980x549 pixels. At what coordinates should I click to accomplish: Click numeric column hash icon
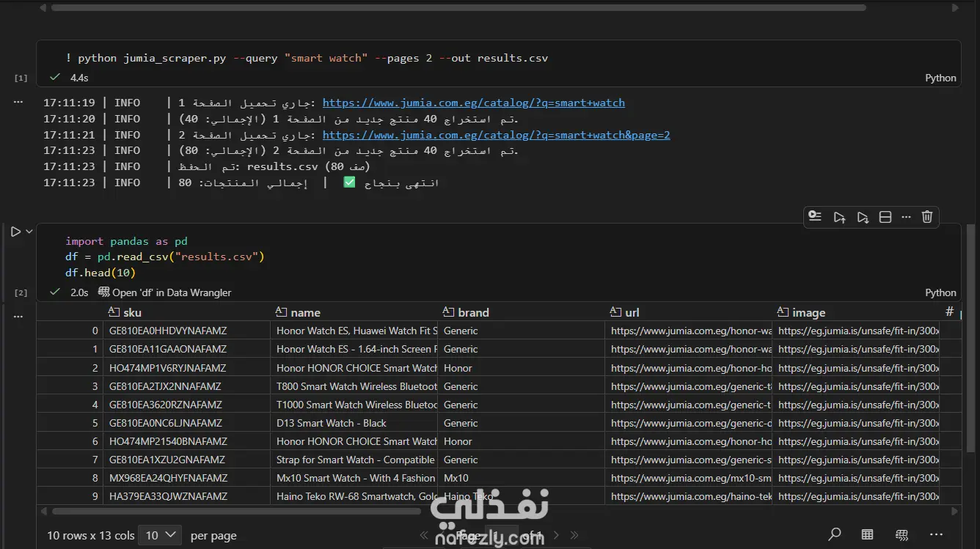(949, 312)
